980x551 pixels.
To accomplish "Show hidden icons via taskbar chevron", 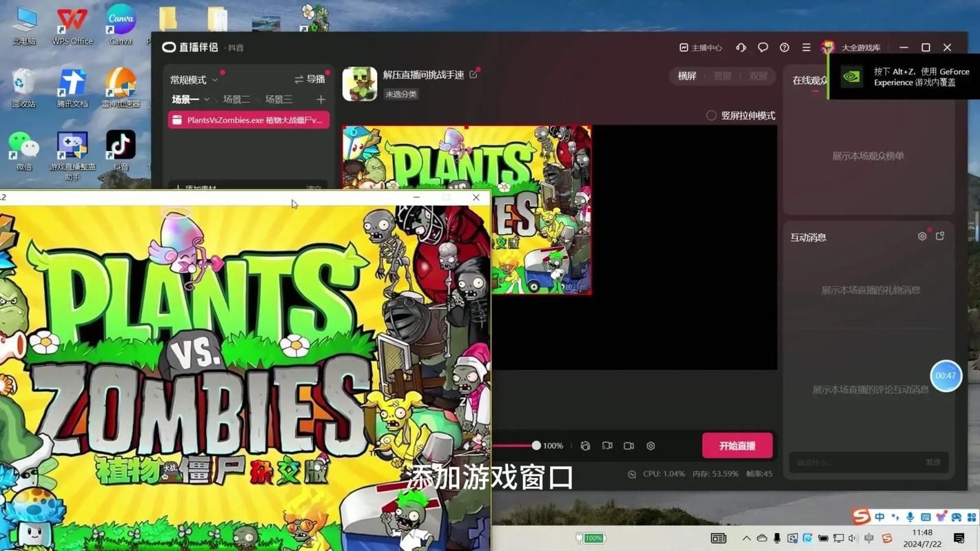I will (746, 538).
